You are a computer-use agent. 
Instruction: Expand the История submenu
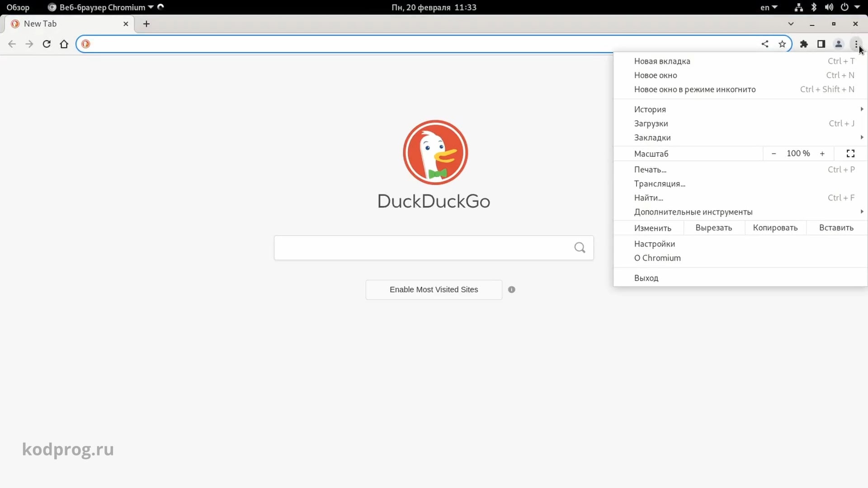pyautogui.click(x=741, y=109)
